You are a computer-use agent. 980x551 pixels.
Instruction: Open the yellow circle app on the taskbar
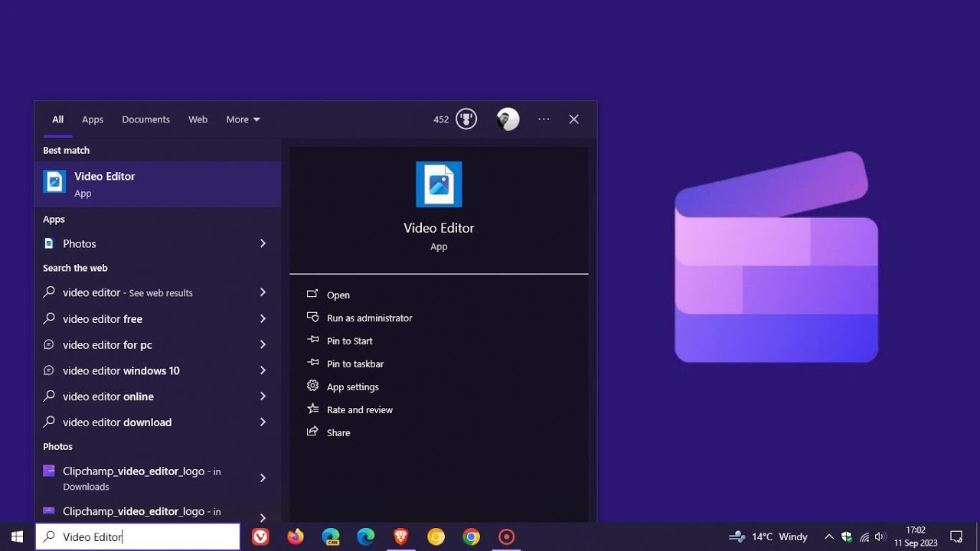pyautogui.click(x=436, y=536)
